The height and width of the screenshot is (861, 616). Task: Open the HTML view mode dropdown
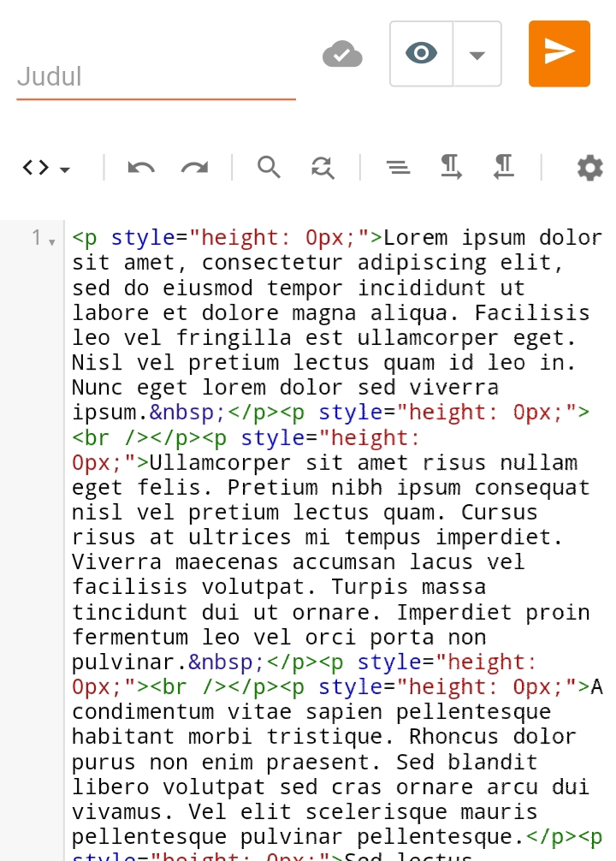point(46,168)
